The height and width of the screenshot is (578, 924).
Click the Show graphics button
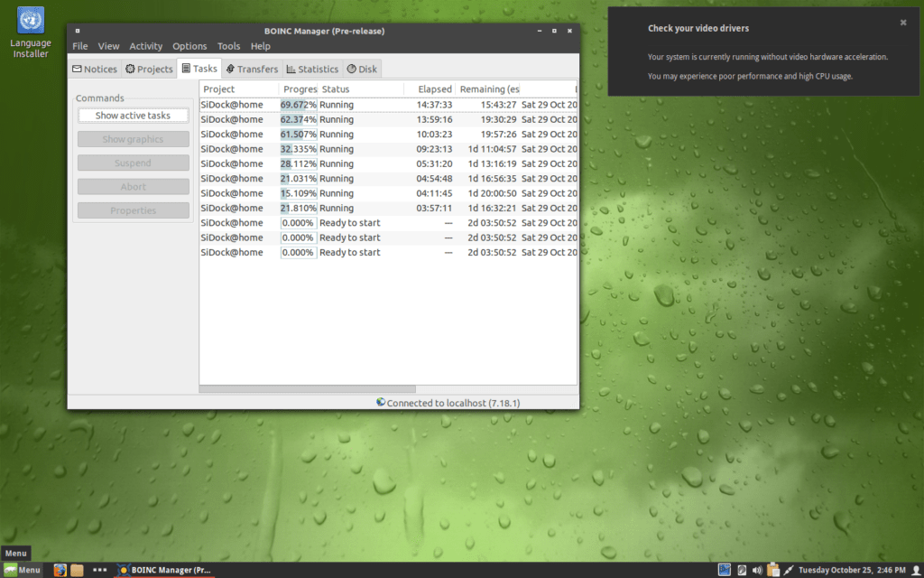tap(134, 139)
